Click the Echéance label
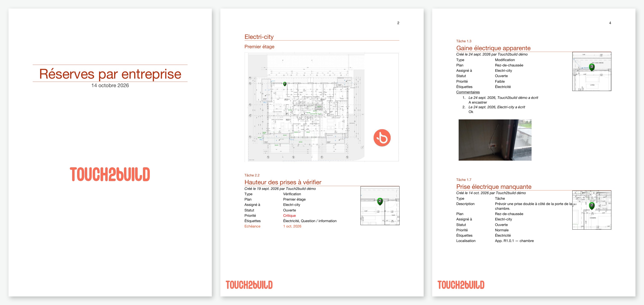644x305 pixels. click(x=252, y=226)
